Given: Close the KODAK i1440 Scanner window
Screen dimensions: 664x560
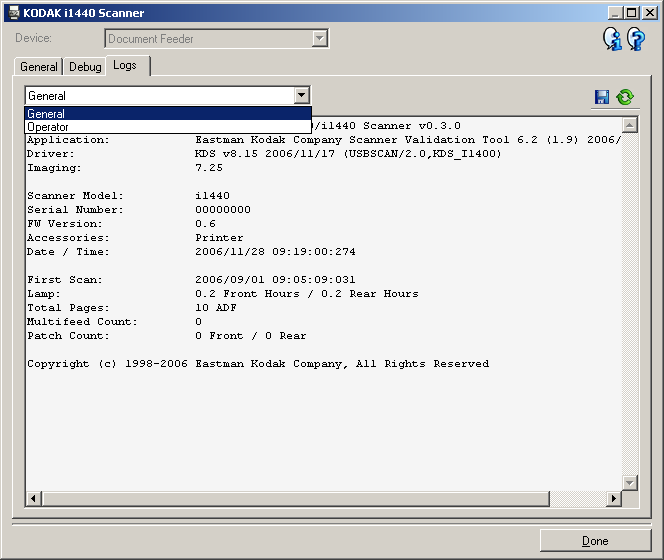Looking at the screenshot, I should (x=650, y=13).
